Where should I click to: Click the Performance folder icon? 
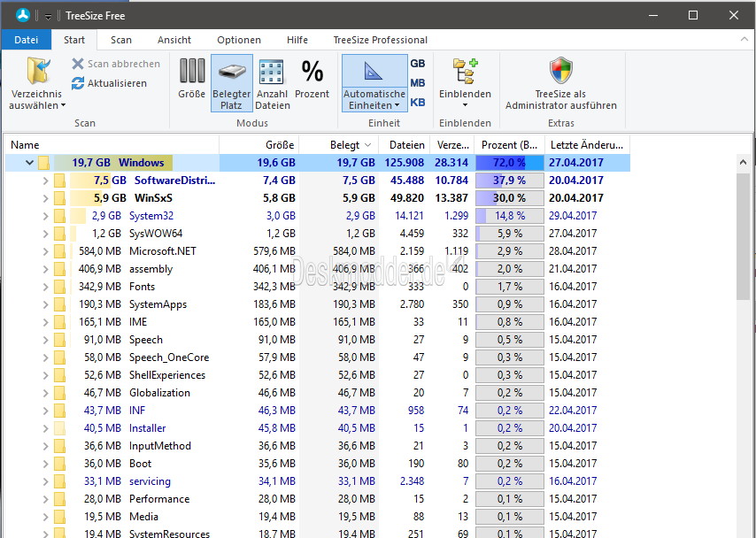pos(59,499)
